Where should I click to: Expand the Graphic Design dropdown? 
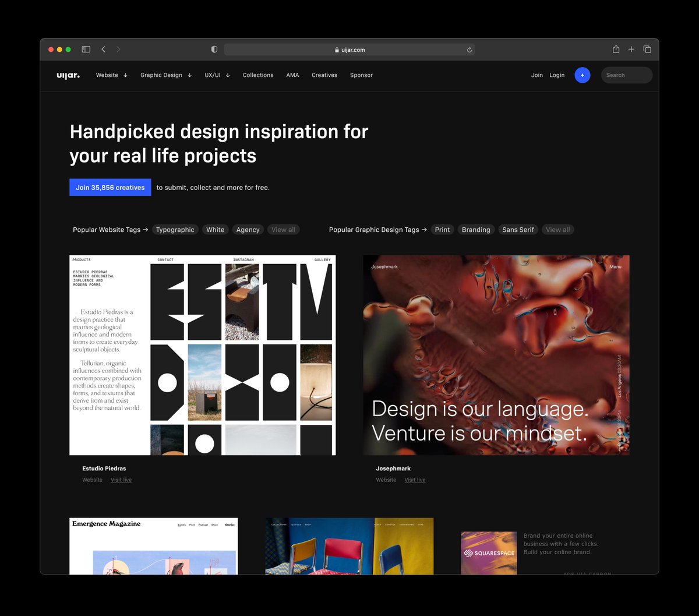coord(166,75)
